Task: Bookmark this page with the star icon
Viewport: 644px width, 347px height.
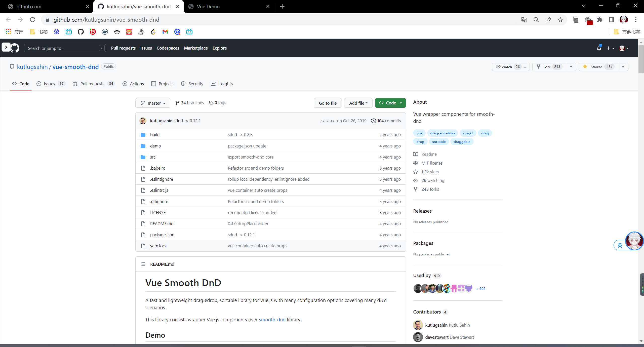Action: 560,20
